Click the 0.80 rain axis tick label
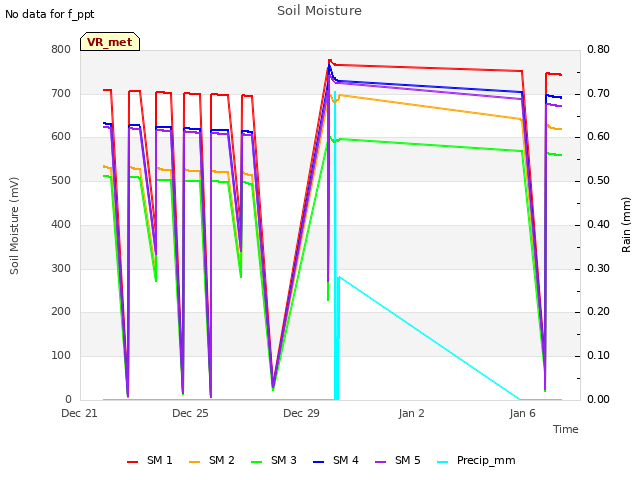Viewport: 640px width, 480px height. point(598,49)
